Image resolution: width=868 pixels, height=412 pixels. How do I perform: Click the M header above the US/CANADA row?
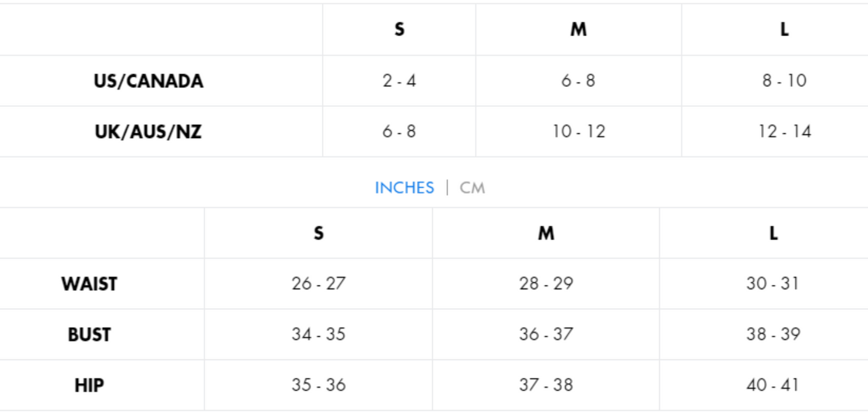point(578,29)
